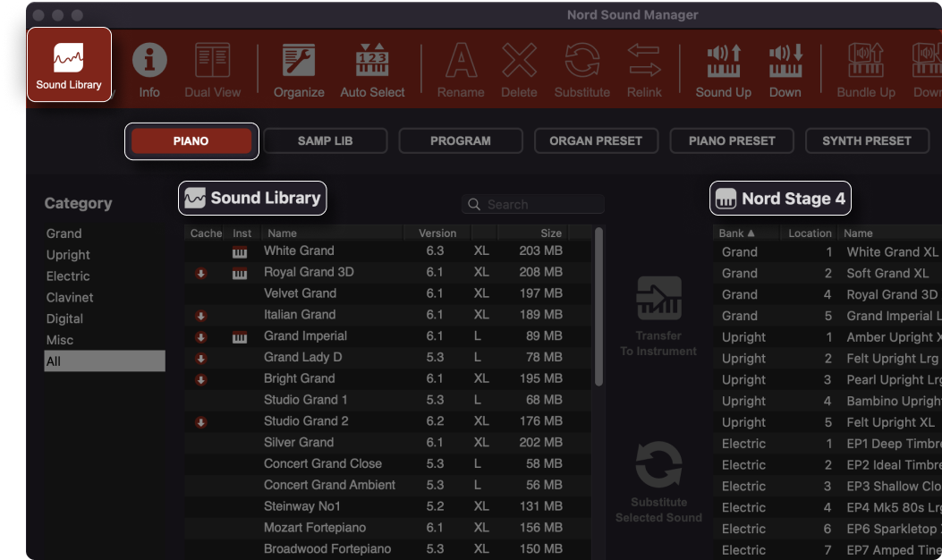The width and height of the screenshot is (942, 560).
Task: Click the Substitute Selected Sound icon
Action: click(658, 464)
